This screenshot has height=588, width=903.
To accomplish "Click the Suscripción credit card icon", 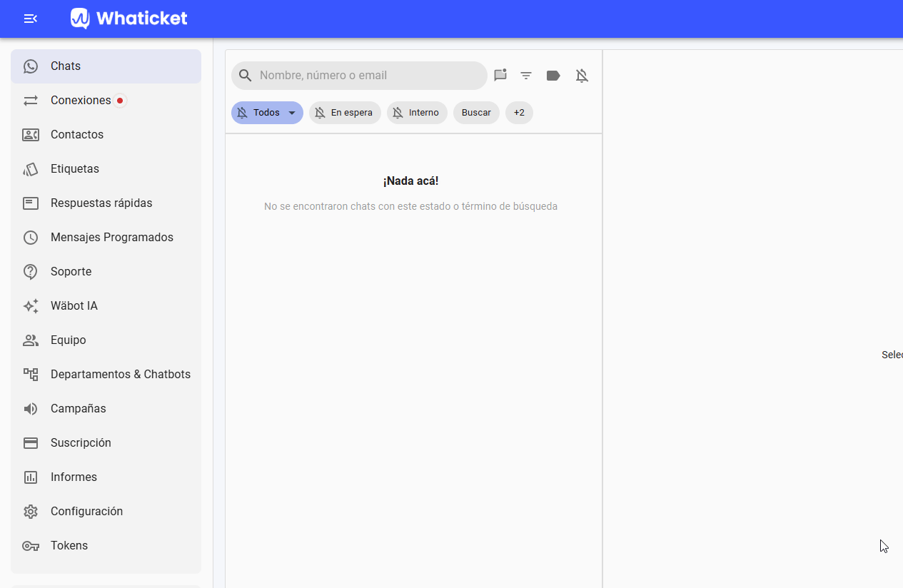I will [x=31, y=443].
